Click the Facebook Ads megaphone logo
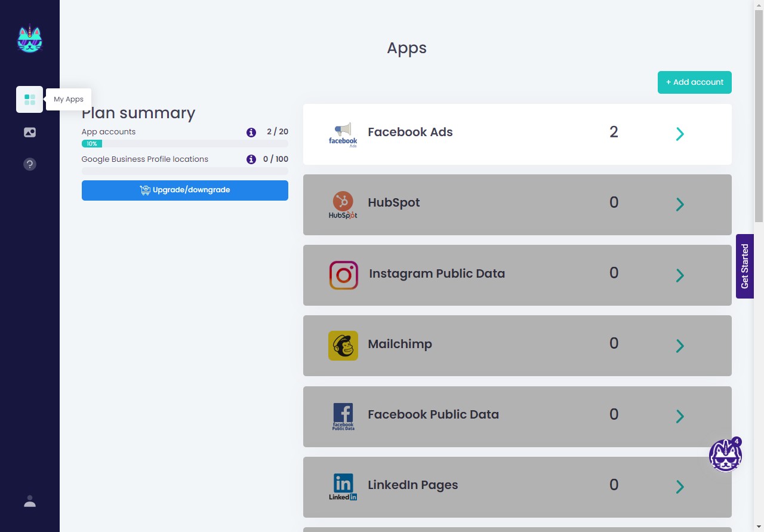This screenshot has height=532, width=764. click(343, 134)
